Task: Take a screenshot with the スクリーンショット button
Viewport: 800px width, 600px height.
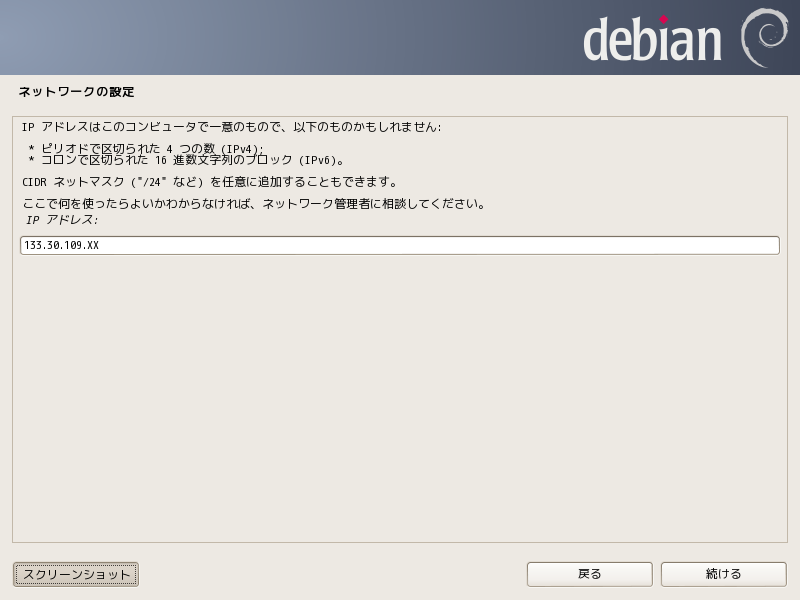Action: [76, 574]
